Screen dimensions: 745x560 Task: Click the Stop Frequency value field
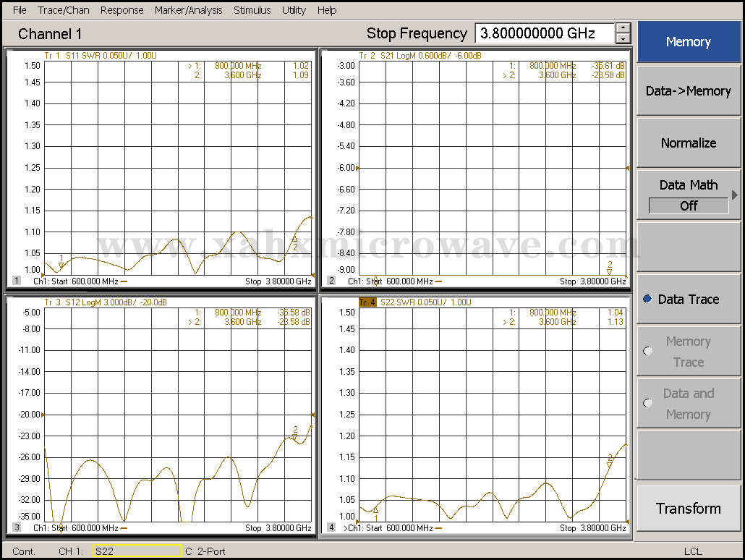tap(543, 33)
